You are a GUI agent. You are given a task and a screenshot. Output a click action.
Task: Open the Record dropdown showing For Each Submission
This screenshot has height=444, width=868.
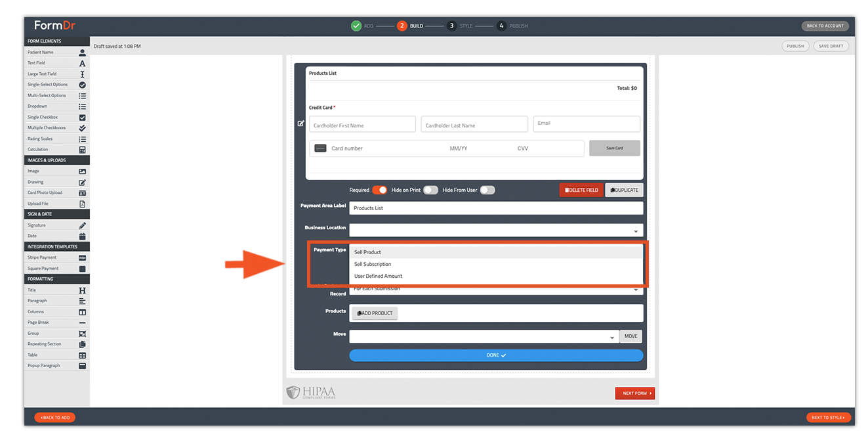[x=496, y=290]
